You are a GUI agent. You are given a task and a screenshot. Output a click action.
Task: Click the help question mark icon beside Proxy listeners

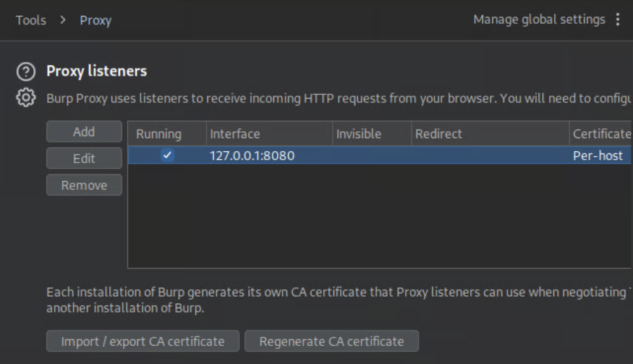[x=25, y=72]
